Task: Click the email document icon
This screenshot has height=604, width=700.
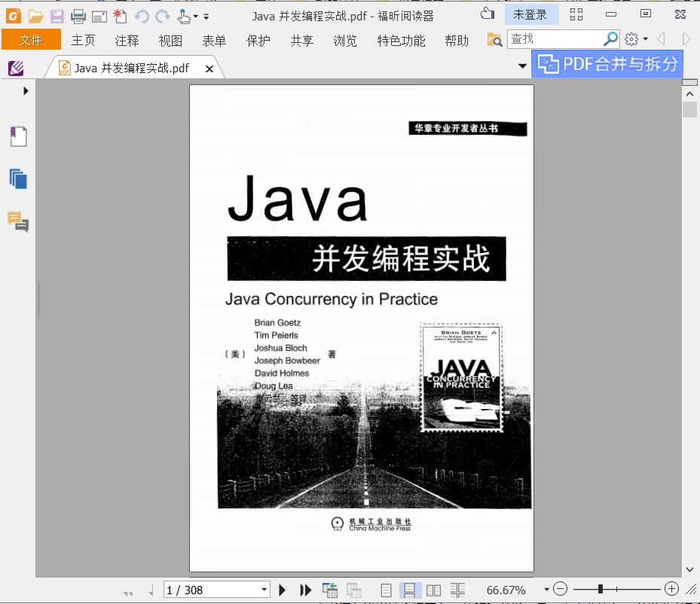Action: 99,17
